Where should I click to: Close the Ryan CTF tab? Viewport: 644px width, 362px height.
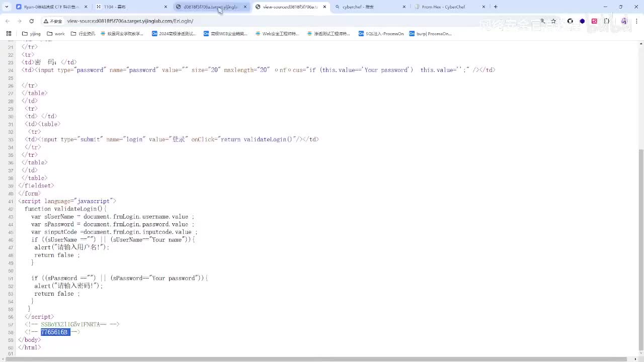point(87,7)
